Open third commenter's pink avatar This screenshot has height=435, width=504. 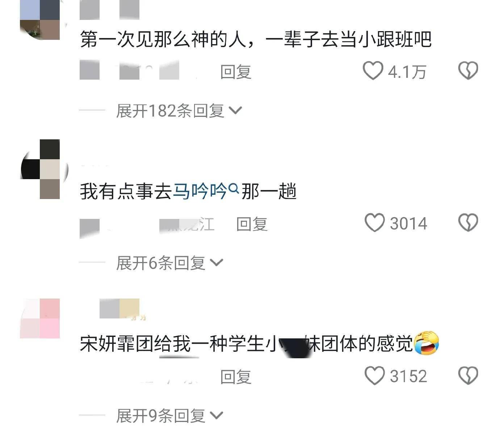tap(40, 318)
